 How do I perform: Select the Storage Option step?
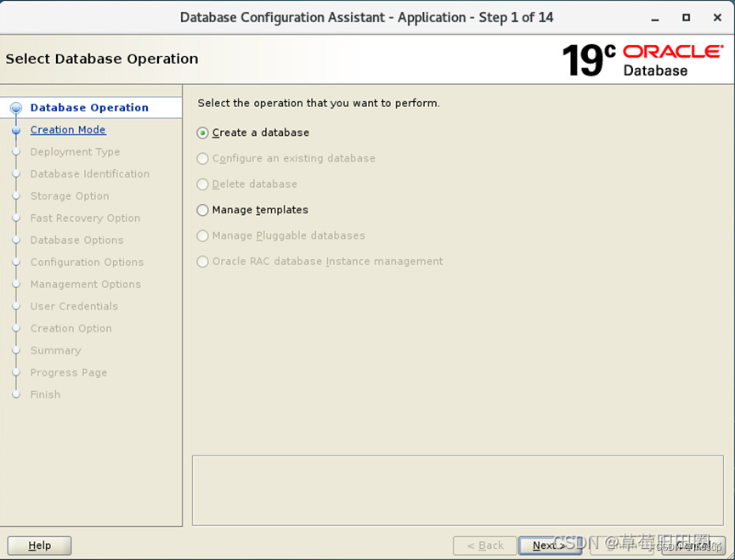tap(70, 196)
